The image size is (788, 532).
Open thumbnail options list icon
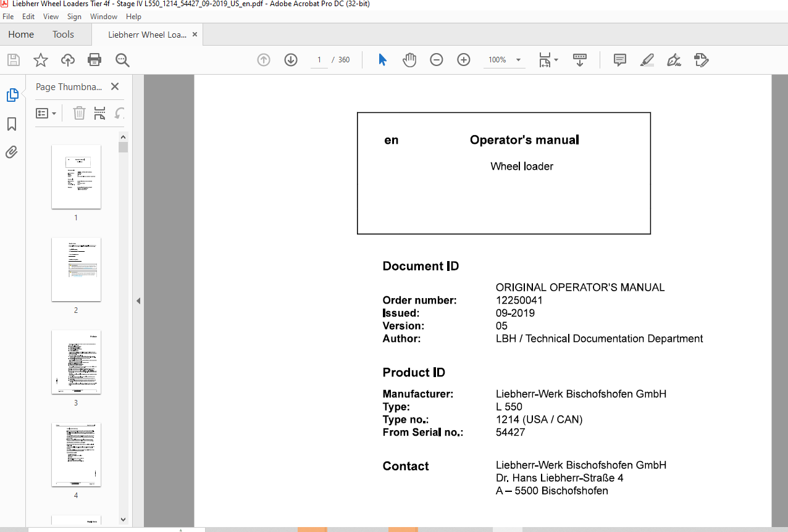click(42, 113)
